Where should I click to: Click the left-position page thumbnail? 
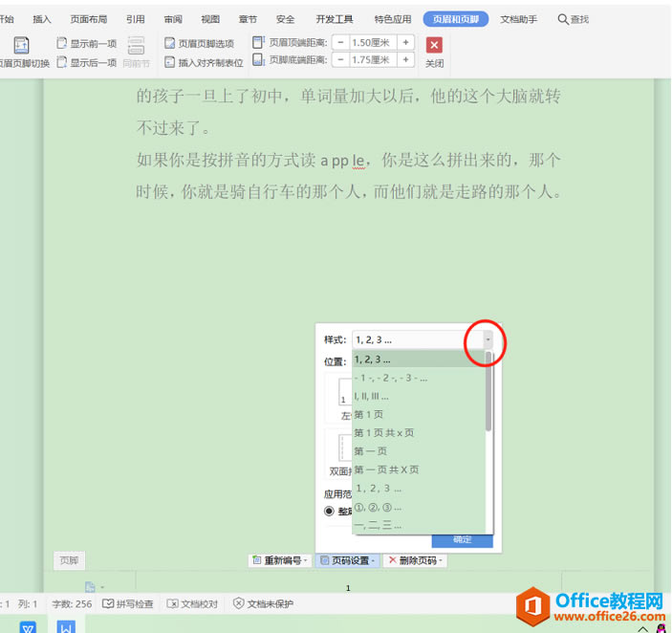tap(345, 392)
